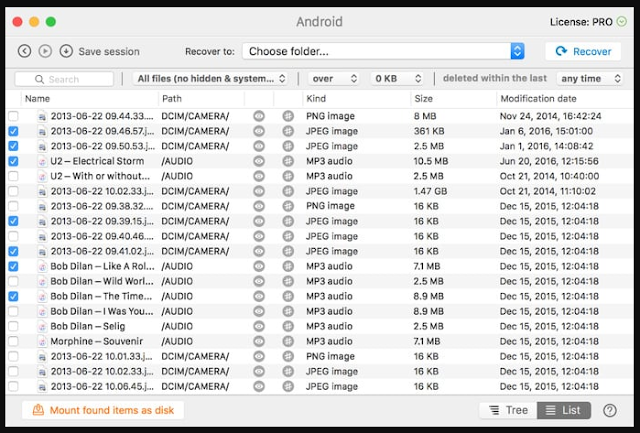This screenshot has width=640, height=433.
Task: Open the Choose folder dropdown
Action: click(383, 51)
